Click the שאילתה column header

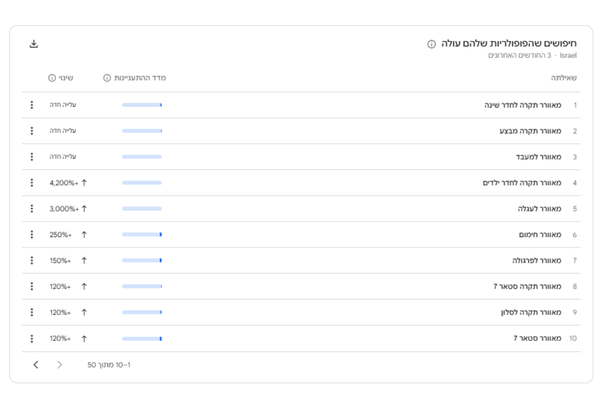(x=564, y=77)
